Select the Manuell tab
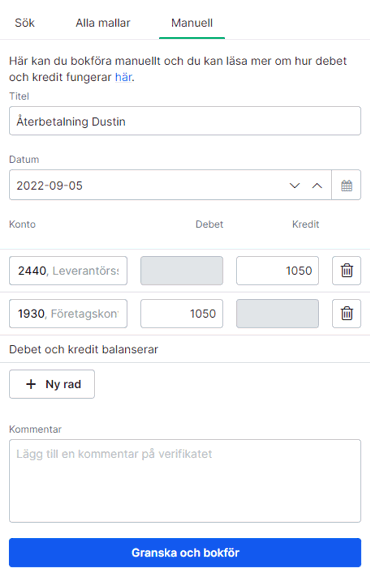The image size is (370, 581). [192, 23]
